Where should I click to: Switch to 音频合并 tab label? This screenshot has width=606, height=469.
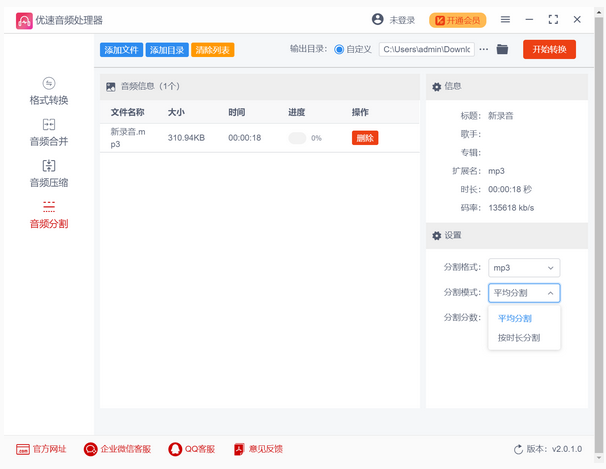[49, 141]
